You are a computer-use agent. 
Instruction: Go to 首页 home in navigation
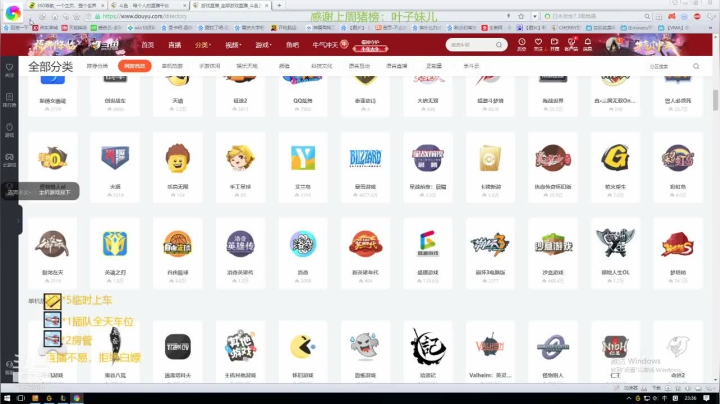click(x=147, y=45)
